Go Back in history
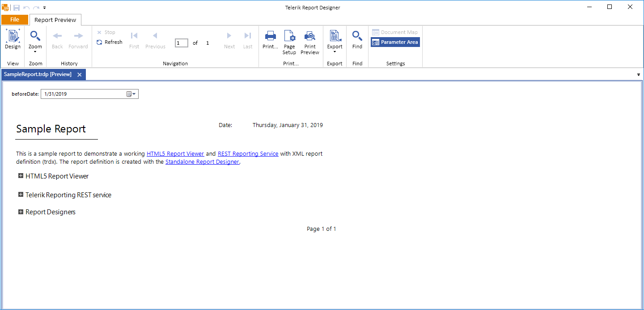 (x=57, y=40)
